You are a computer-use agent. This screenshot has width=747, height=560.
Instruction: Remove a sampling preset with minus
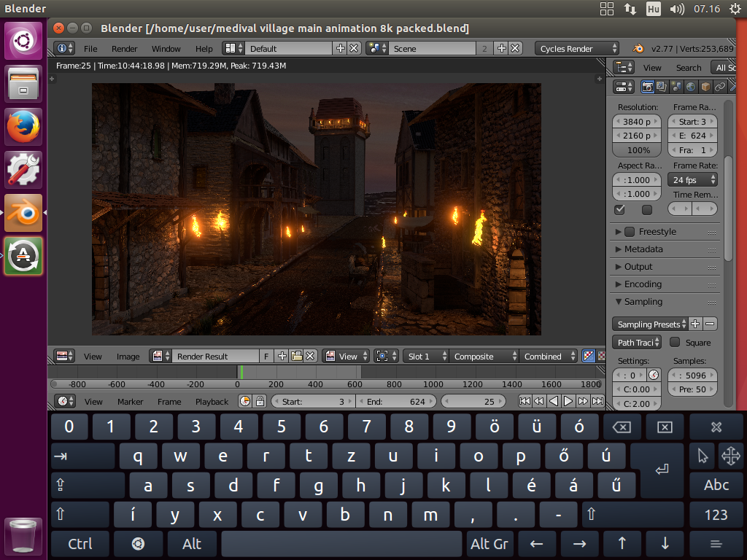pos(710,324)
